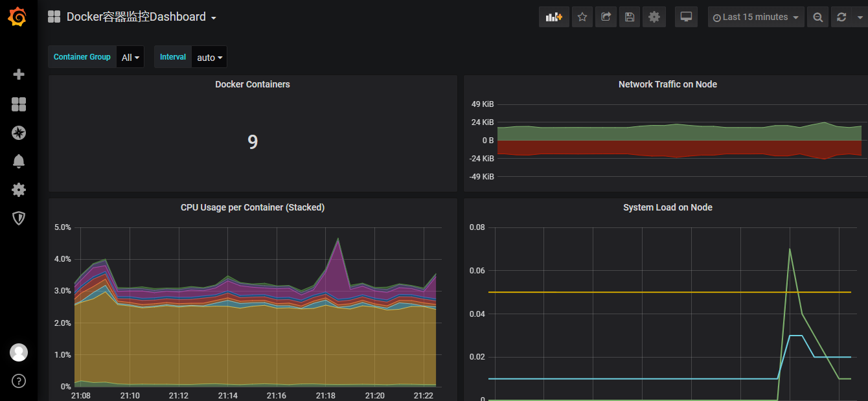Zoom out time range with magnifier icon
This screenshot has height=401, width=868.
pyautogui.click(x=818, y=17)
